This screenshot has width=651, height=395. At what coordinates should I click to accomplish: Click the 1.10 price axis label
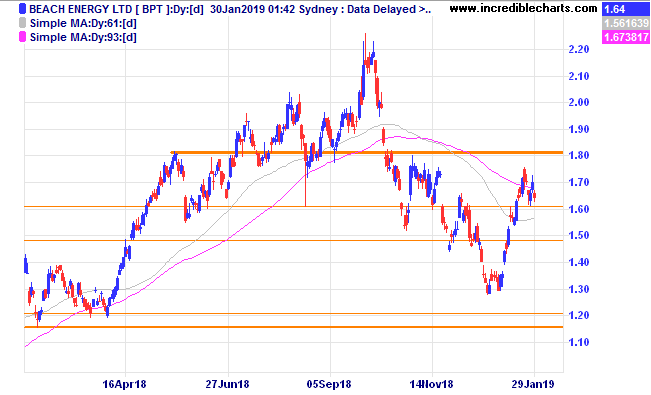578,343
